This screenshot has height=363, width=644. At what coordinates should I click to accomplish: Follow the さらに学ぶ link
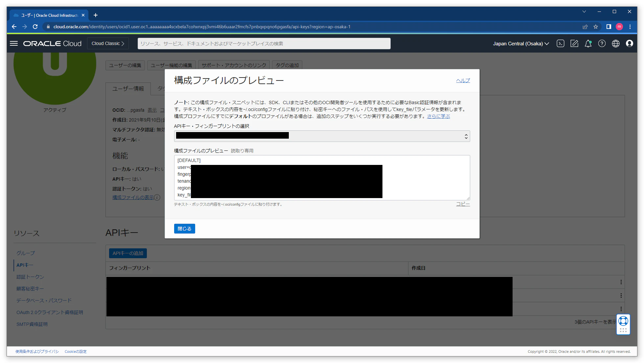[x=439, y=116]
